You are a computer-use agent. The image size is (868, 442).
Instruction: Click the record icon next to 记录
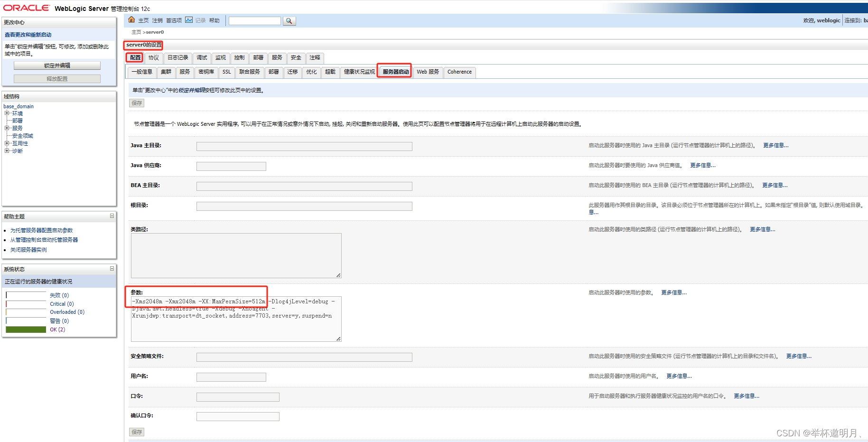click(x=189, y=20)
